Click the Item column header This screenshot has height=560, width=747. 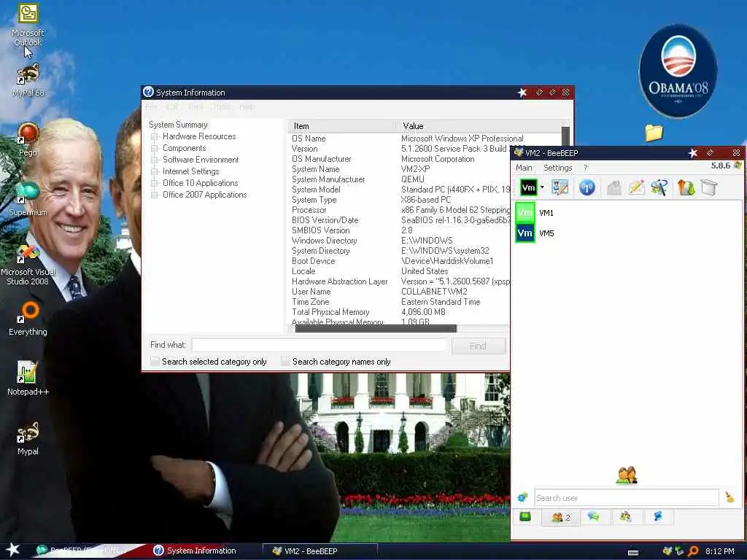tap(341, 126)
